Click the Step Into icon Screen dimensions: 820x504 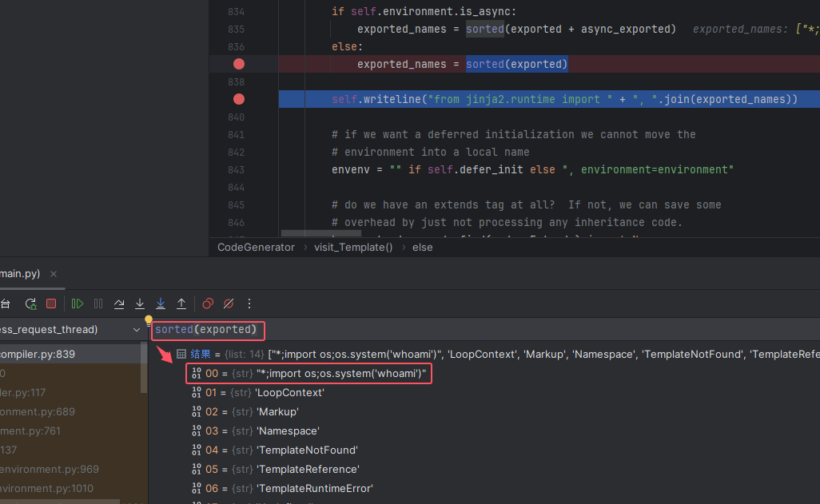(x=140, y=304)
